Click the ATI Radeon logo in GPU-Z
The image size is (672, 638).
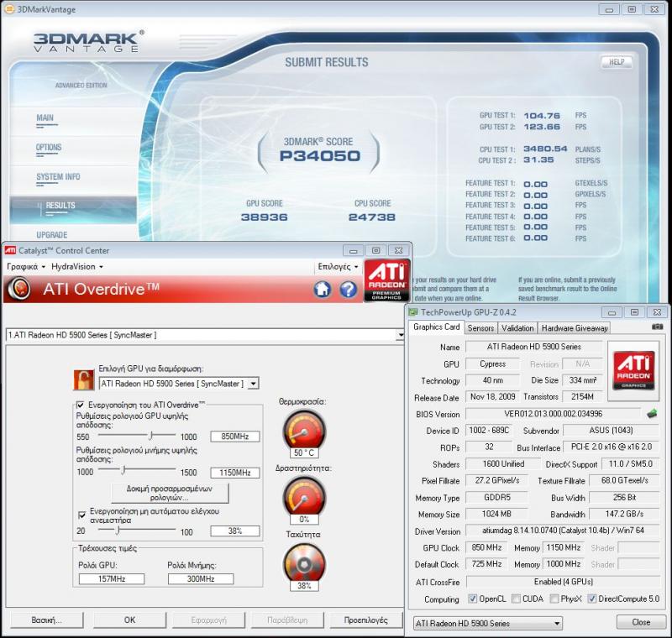coord(633,371)
